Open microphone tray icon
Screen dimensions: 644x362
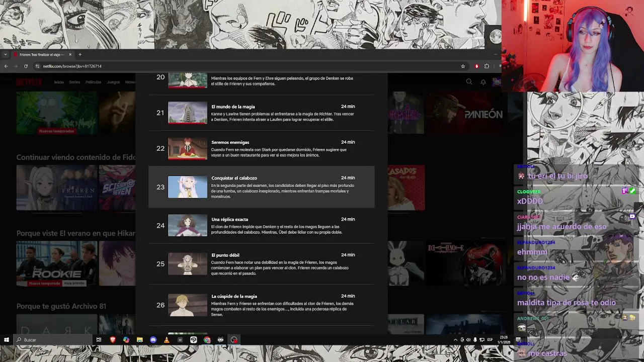[x=475, y=340]
